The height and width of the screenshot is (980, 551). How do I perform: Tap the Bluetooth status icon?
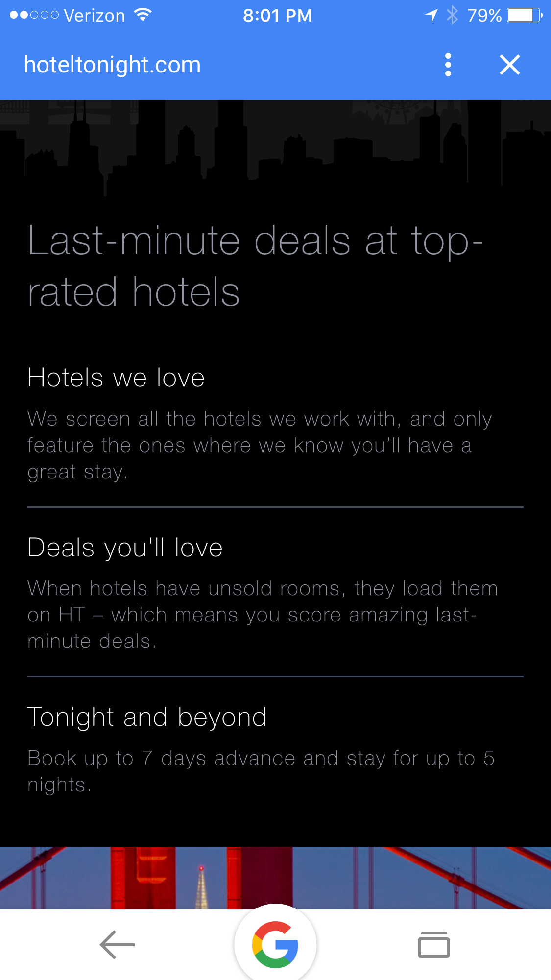tap(452, 15)
